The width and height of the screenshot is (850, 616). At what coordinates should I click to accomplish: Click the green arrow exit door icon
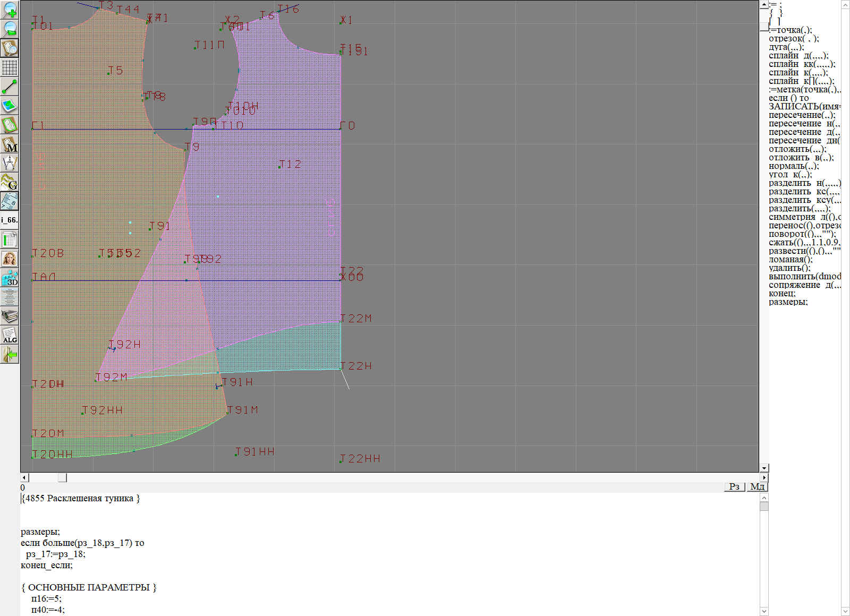(10, 354)
